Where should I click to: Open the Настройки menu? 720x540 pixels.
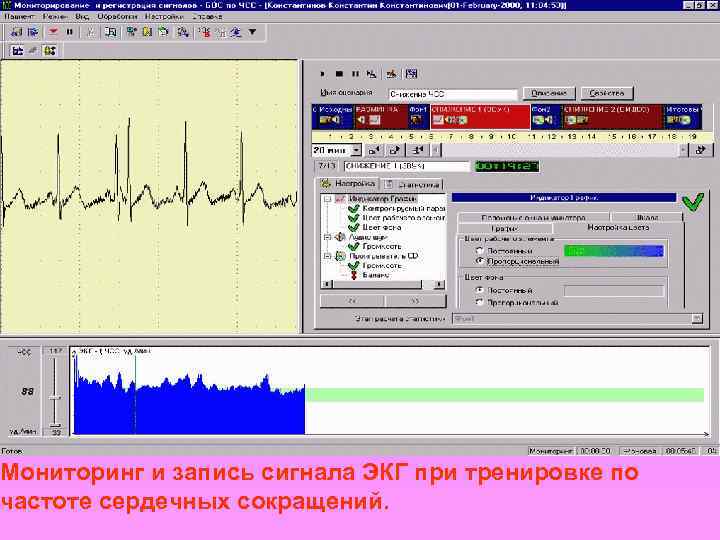(164, 17)
